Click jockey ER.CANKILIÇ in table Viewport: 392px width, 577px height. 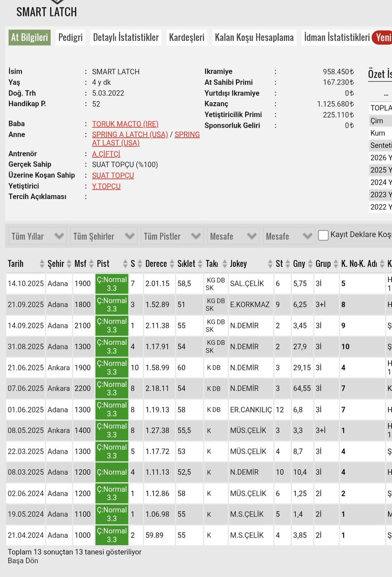click(x=251, y=409)
